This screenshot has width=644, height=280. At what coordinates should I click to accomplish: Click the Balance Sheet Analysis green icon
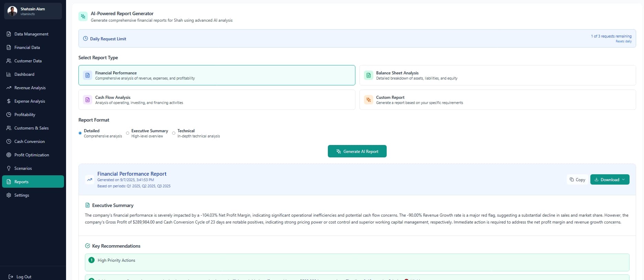[x=368, y=75]
